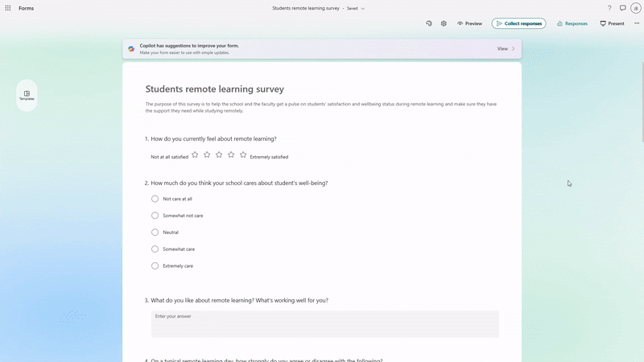This screenshot has width=644, height=362.
Task: Rate four stars for remote learning
Action: tap(231, 154)
